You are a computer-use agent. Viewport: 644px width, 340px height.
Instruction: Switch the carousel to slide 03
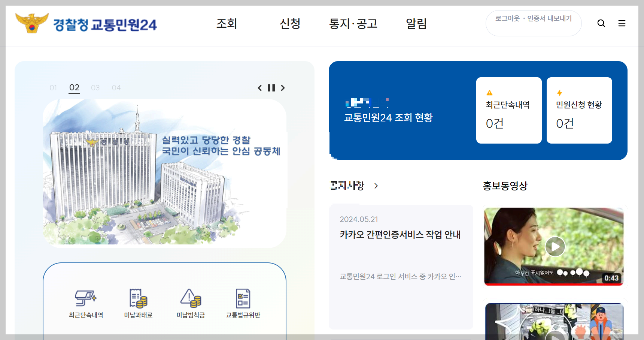coord(95,88)
